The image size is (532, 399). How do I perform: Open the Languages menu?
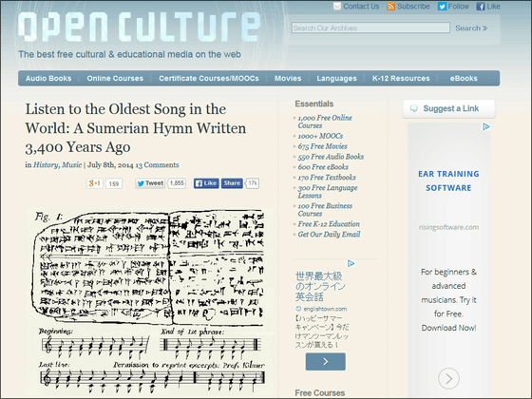tap(336, 78)
